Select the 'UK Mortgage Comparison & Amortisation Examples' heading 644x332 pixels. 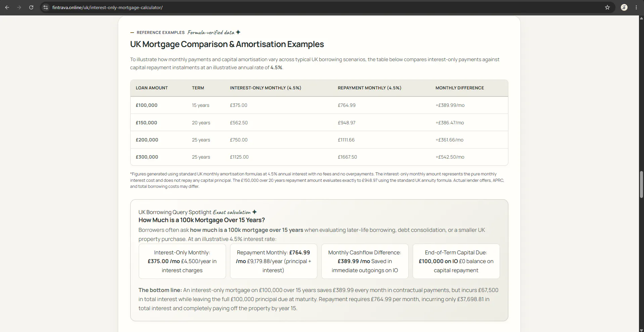pyautogui.click(x=227, y=44)
